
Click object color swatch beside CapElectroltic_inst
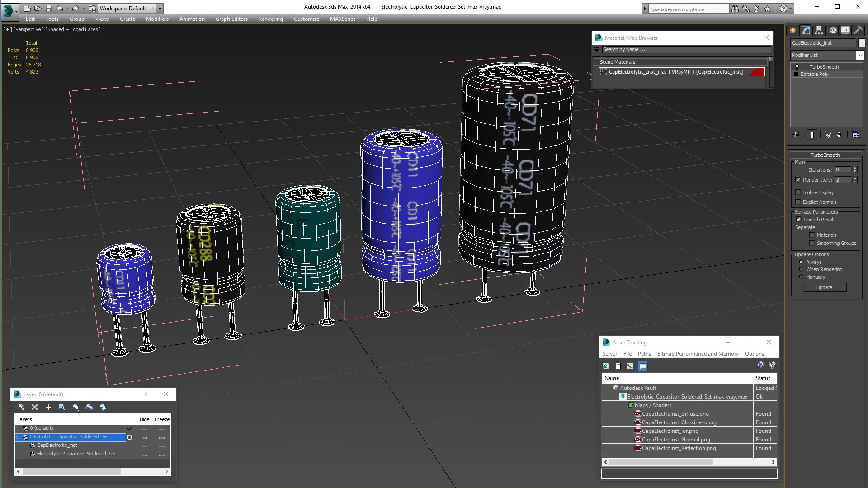pos(862,43)
